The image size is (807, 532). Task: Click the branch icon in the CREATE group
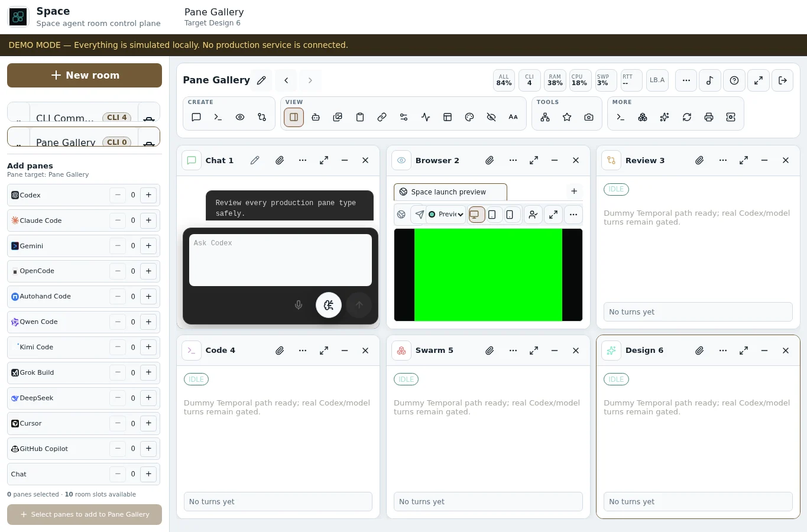[262, 117]
